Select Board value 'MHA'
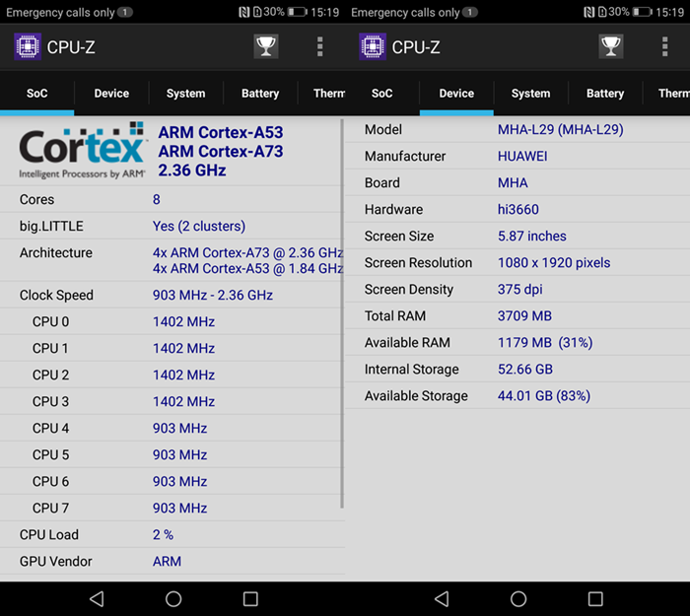Screen dimensions: 690x616 (513, 182)
